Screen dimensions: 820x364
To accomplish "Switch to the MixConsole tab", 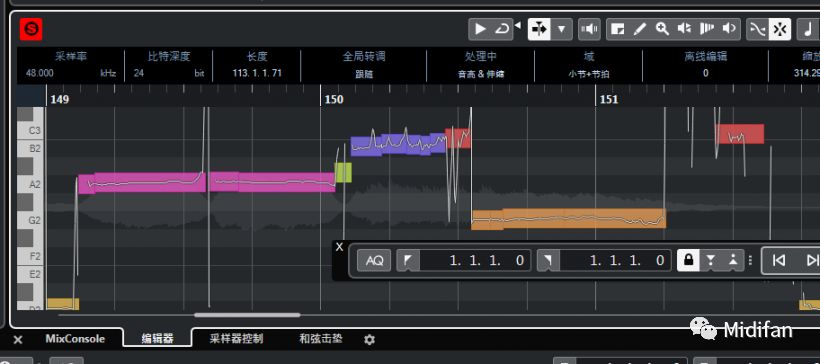I will pyautogui.click(x=75, y=339).
